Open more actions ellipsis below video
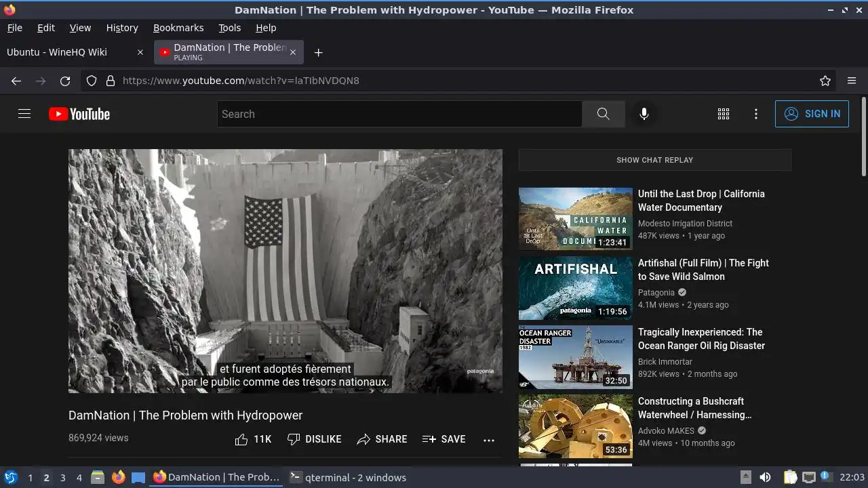The width and height of the screenshot is (868, 488). tap(489, 440)
